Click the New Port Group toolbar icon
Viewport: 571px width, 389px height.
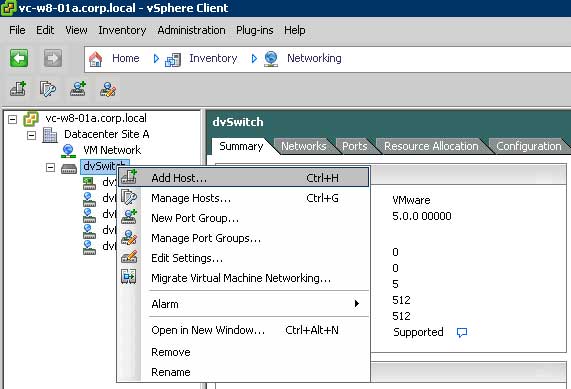pyautogui.click(x=78, y=89)
